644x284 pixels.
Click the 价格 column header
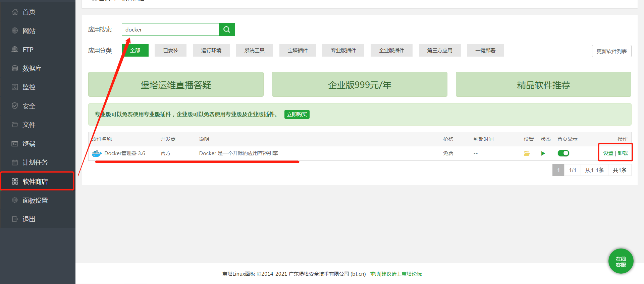click(x=448, y=139)
